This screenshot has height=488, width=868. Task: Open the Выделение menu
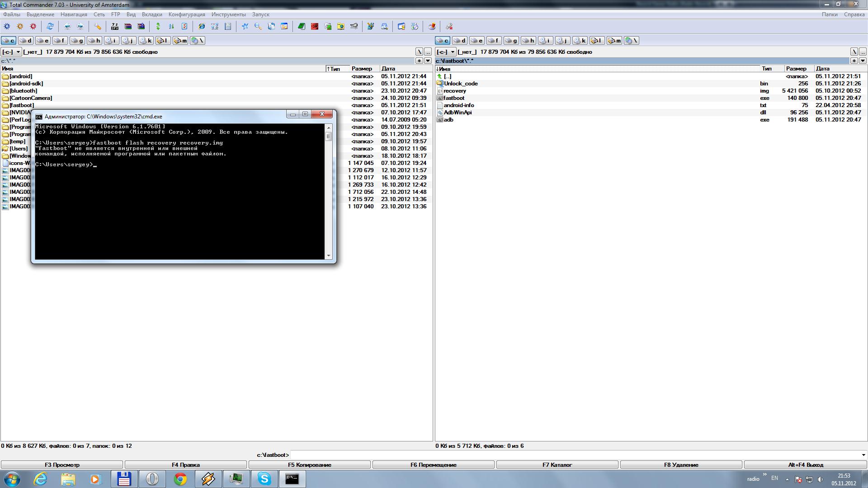pos(40,14)
